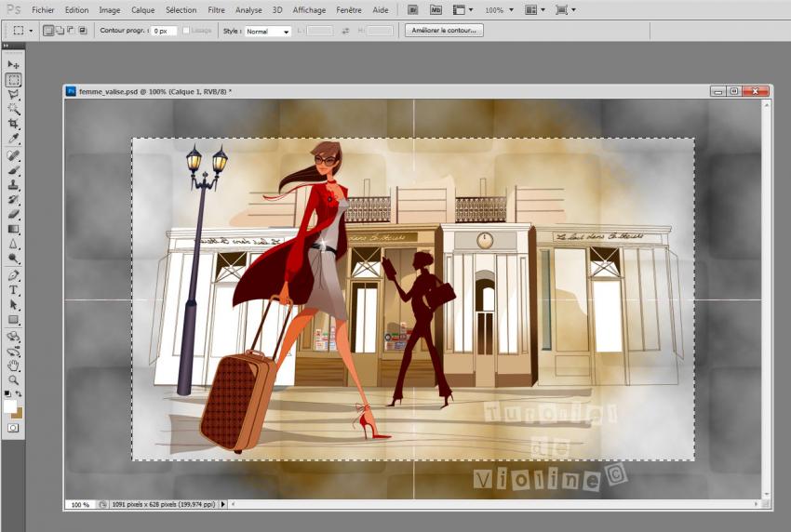Open the Calque menu
Image resolution: width=791 pixels, height=532 pixels.
tap(142, 10)
